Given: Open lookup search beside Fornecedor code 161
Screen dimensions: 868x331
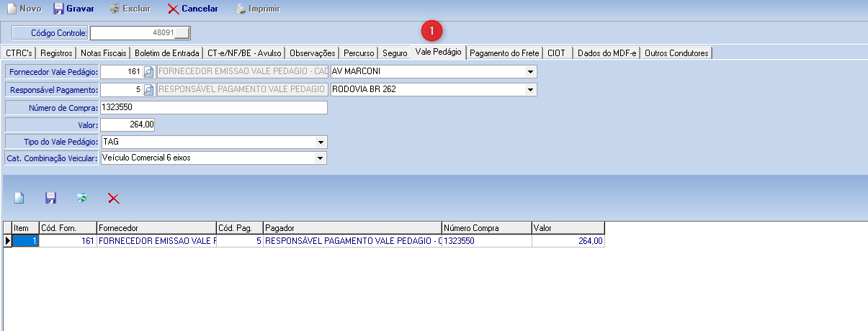Looking at the screenshot, I should point(148,71).
